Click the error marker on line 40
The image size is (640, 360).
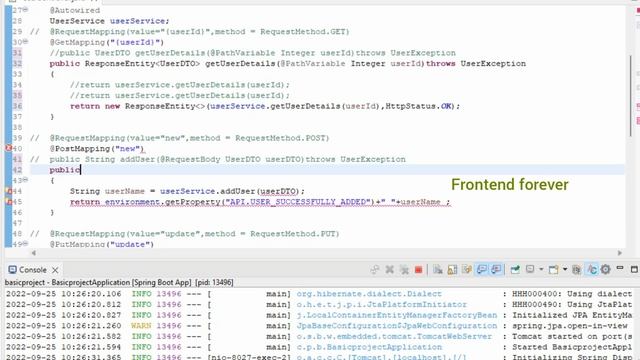[x=8, y=148]
